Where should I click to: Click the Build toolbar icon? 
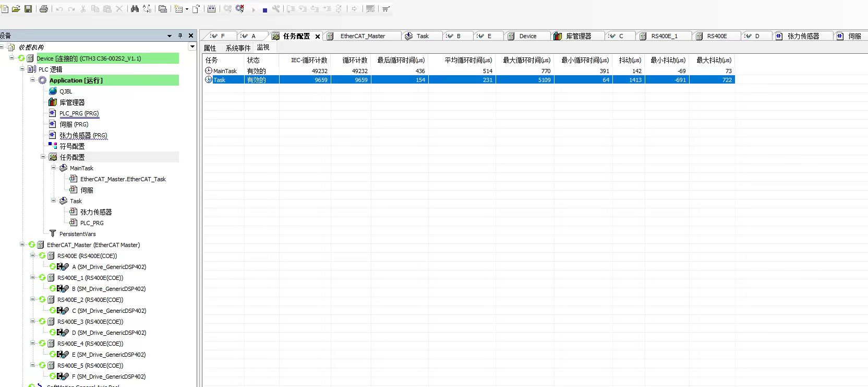click(x=211, y=9)
